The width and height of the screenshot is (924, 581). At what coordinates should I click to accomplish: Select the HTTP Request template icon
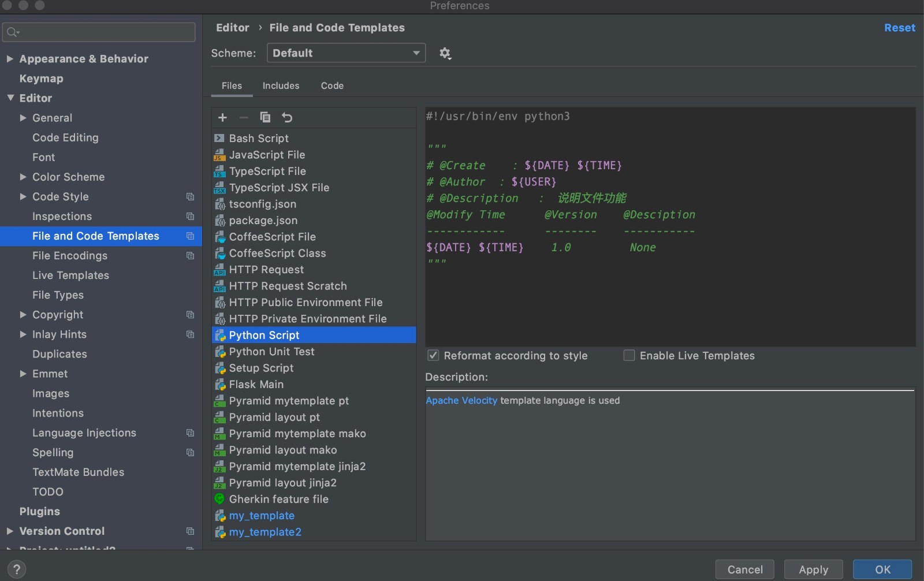pos(219,270)
